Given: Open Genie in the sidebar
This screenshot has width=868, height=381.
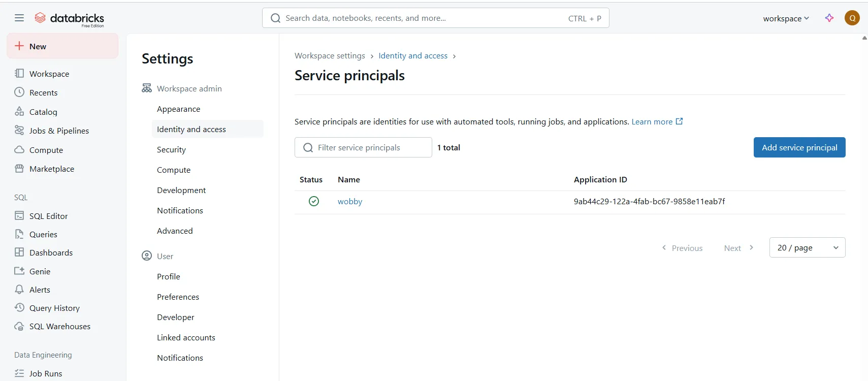Looking at the screenshot, I should (40, 271).
